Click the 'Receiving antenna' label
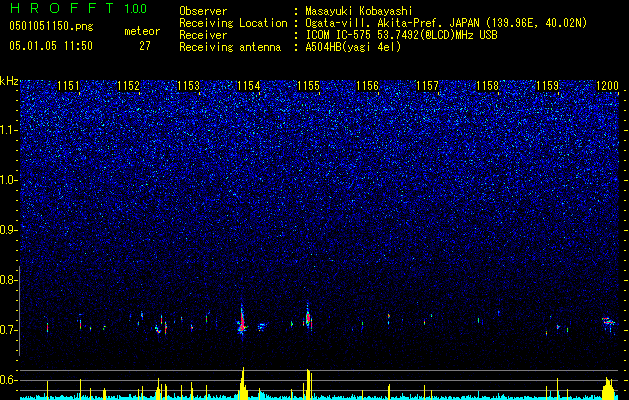 (x=230, y=47)
